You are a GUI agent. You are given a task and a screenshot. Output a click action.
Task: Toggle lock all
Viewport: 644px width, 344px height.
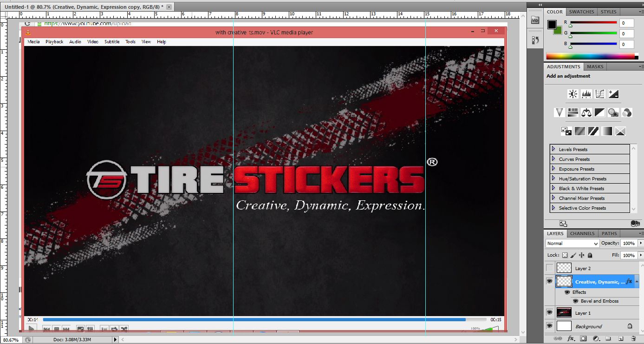coord(590,255)
